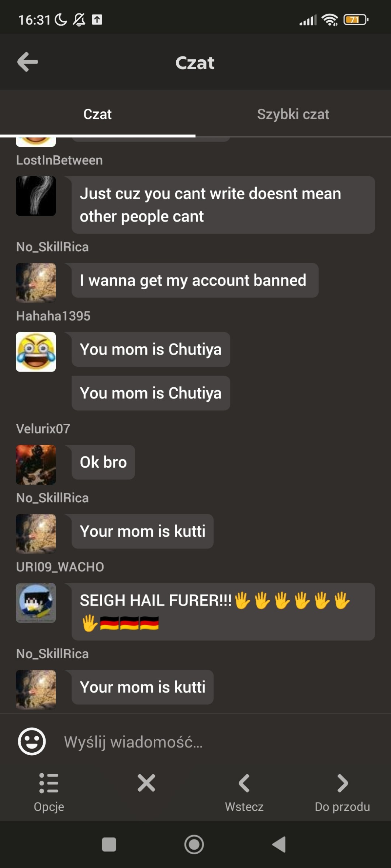This screenshot has height=868, width=391.
Task: Tap the Android home circle button
Action: tap(194, 844)
